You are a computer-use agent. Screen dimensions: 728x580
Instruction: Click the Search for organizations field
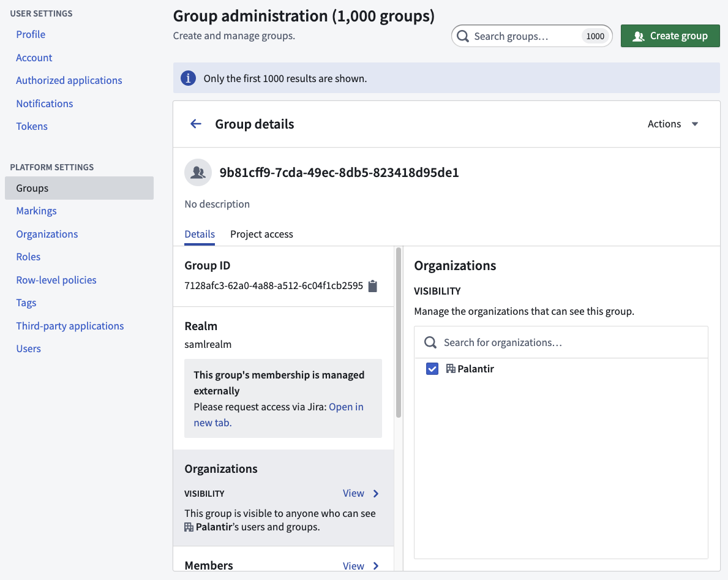coord(561,343)
